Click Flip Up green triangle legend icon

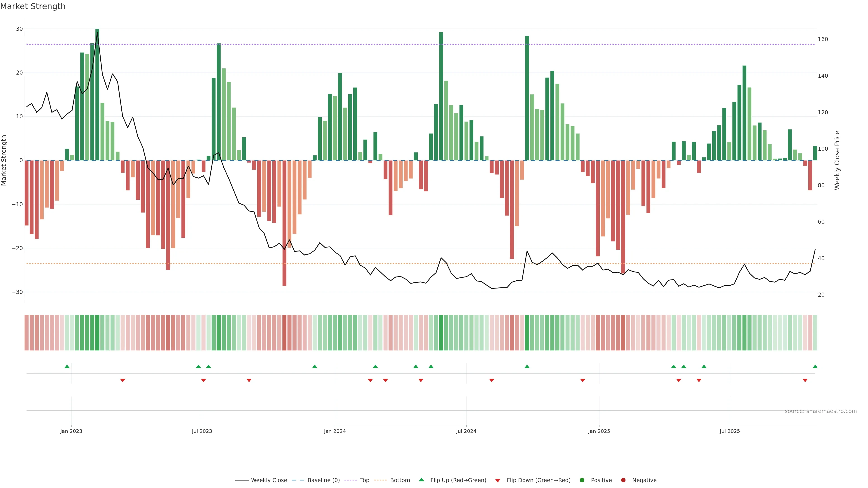[x=421, y=480]
